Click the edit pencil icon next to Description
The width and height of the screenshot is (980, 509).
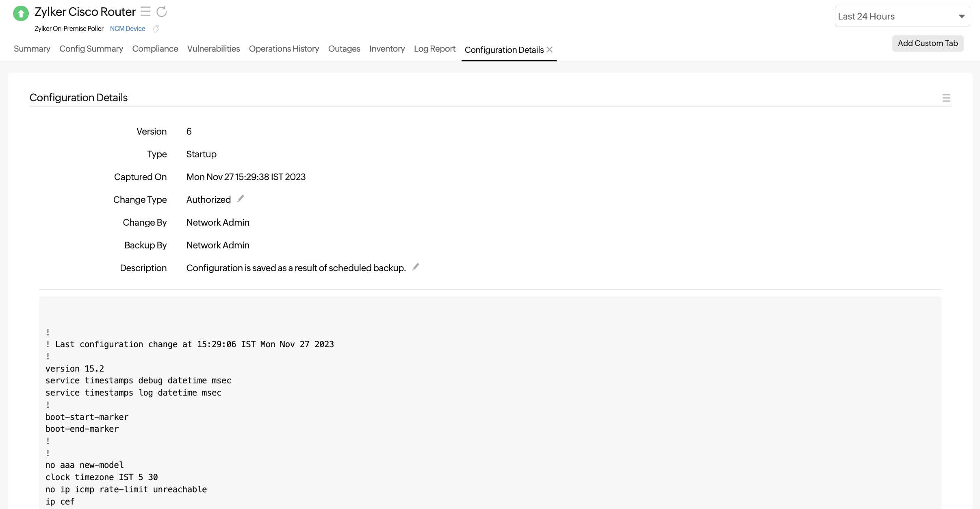click(x=416, y=267)
